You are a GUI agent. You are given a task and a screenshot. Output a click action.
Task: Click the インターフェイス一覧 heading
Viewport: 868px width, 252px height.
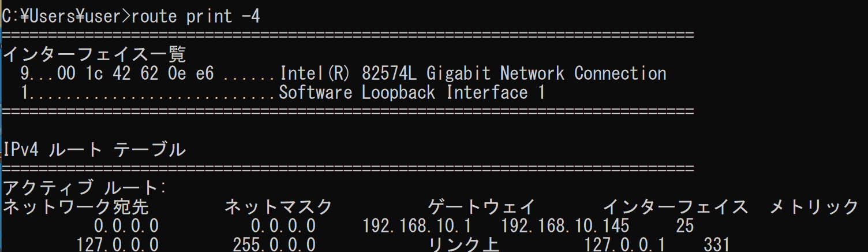(95, 55)
